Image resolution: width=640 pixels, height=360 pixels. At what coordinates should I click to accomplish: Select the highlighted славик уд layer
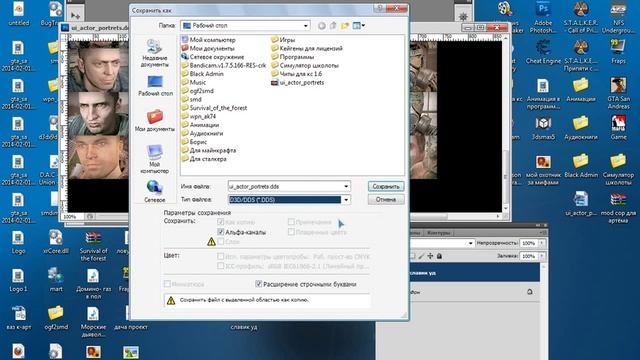(474, 272)
